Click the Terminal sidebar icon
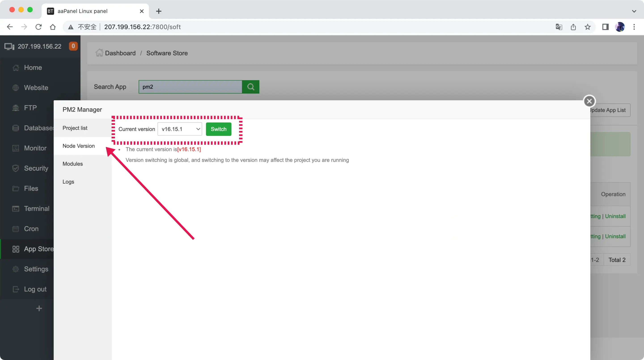Viewport: 644px width, 360px height. 15,208
